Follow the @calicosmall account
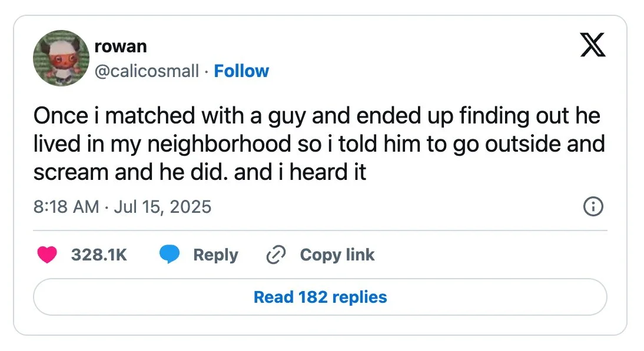Image resolution: width=644 pixels, height=351 pixels. pyautogui.click(x=241, y=71)
